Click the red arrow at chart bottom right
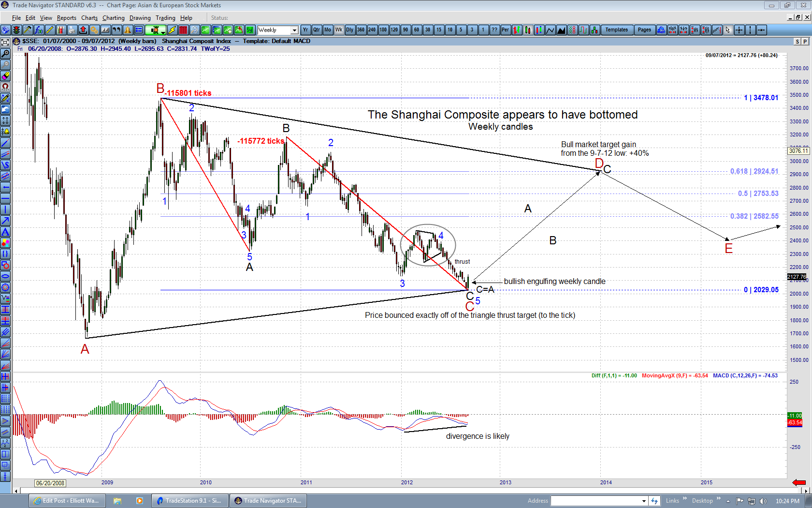 tap(799, 482)
